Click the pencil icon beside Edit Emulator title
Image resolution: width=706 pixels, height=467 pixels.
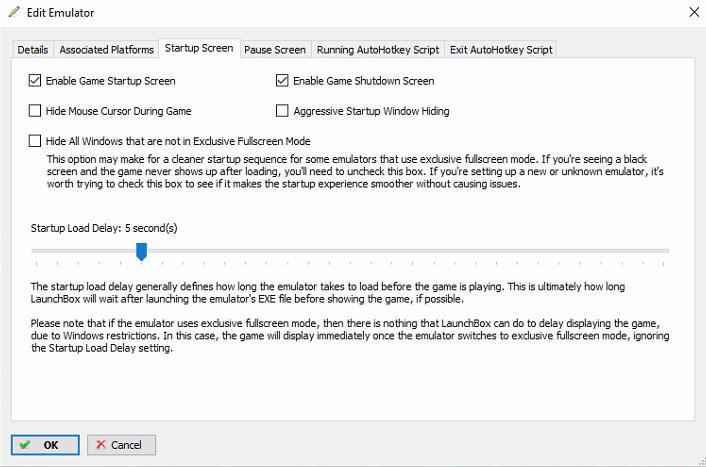click(x=14, y=12)
